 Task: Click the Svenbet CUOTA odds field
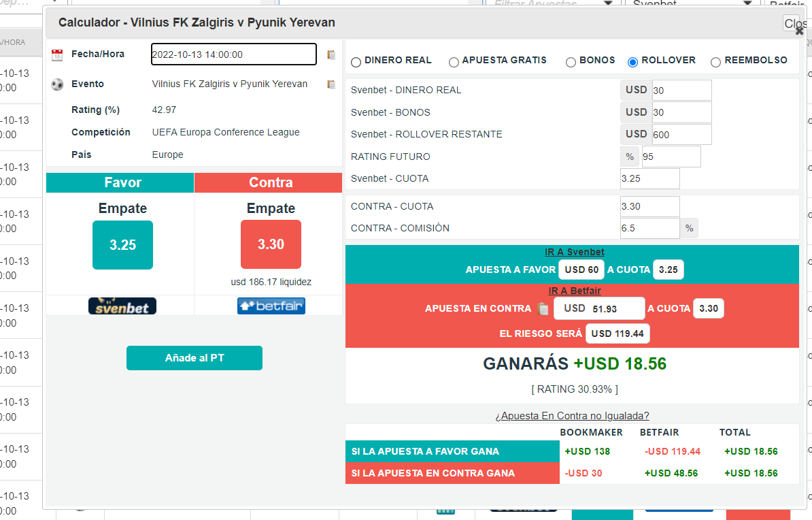(650, 179)
